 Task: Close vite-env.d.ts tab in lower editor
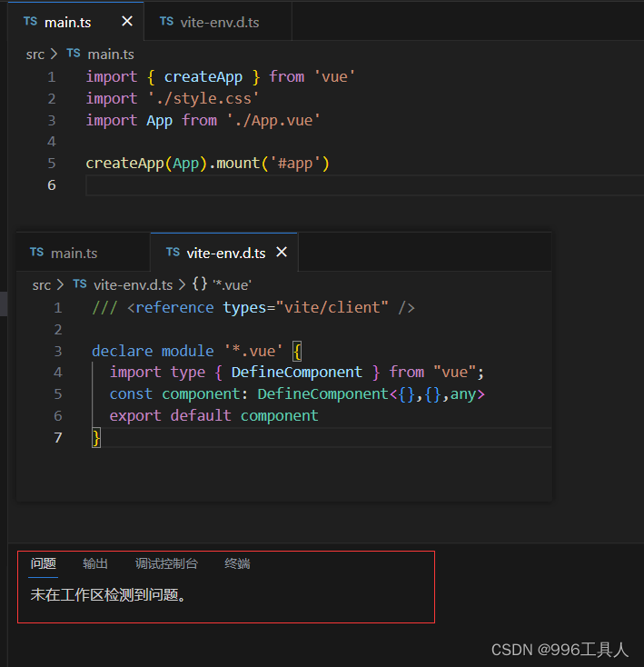pos(282,252)
